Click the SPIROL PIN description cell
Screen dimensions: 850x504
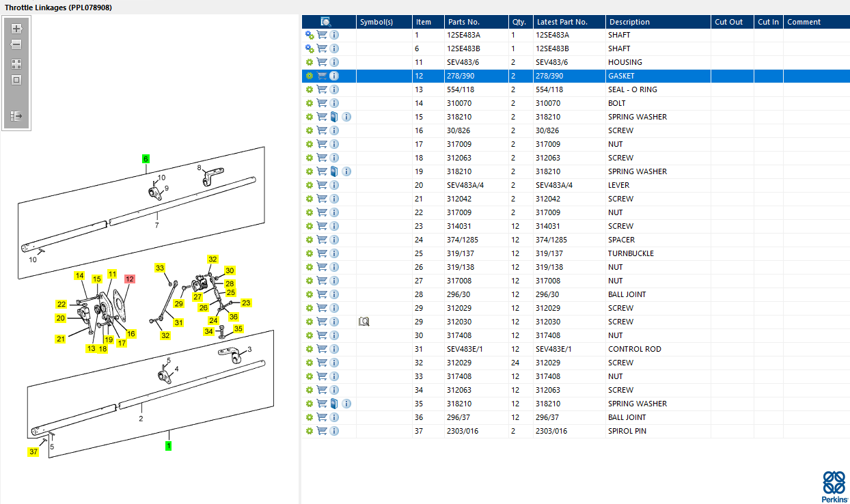pos(658,431)
